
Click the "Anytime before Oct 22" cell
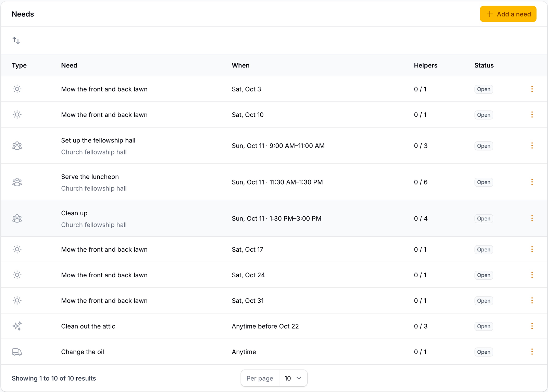click(265, 326)
